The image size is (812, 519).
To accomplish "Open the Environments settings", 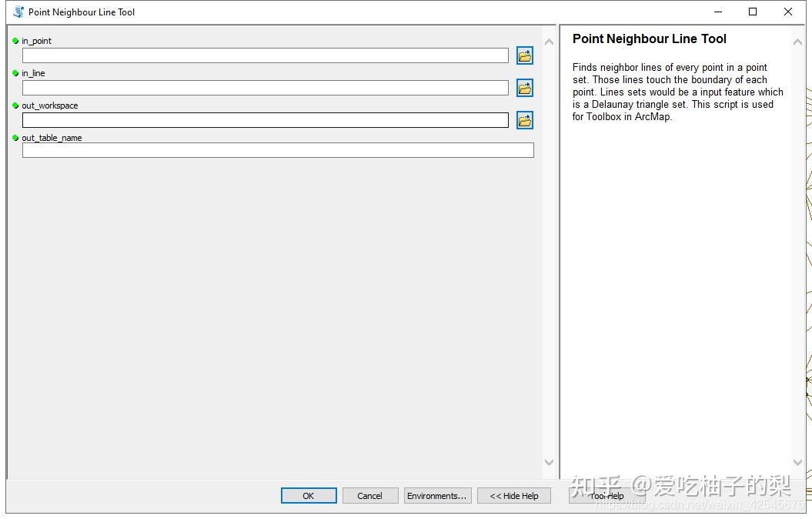I will pyautogui.click(x=437, y=496).
